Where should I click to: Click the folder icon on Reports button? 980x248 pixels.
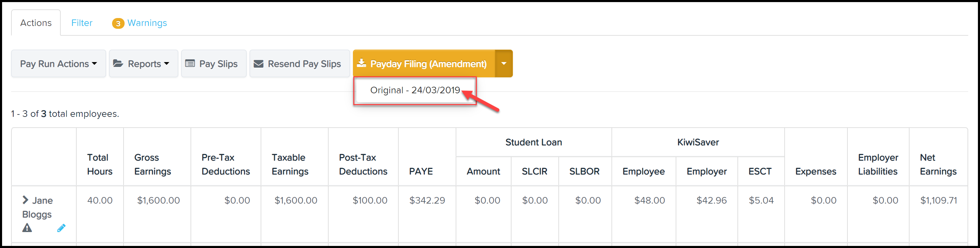(118, 63)
